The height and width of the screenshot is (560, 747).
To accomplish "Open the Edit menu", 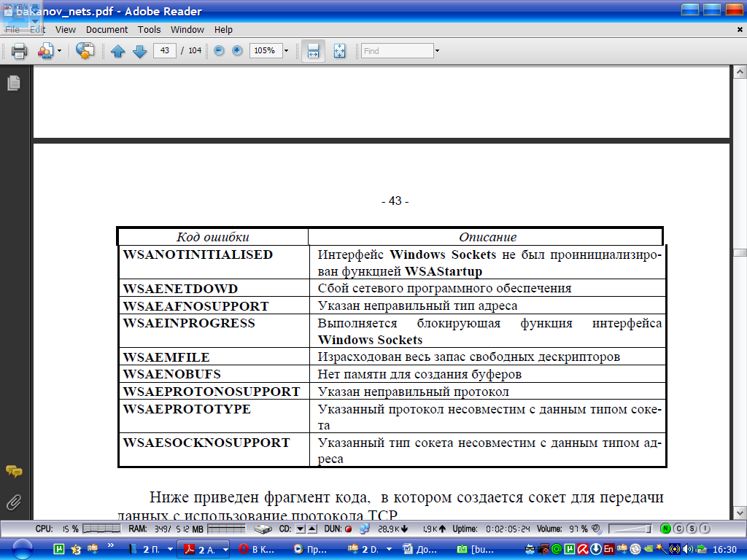I will coord(37,29).
